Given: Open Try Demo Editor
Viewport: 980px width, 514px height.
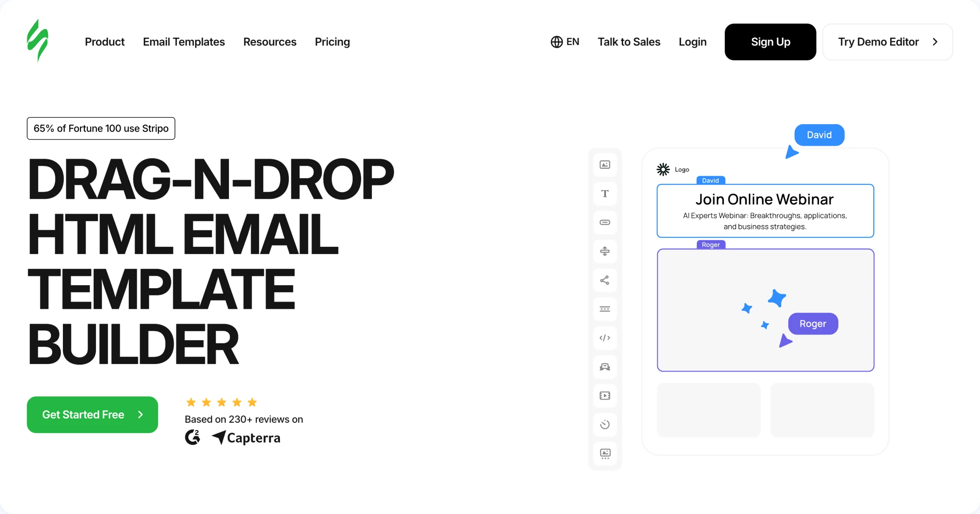Looking at the screenshot, I should [x=887, y=42].
